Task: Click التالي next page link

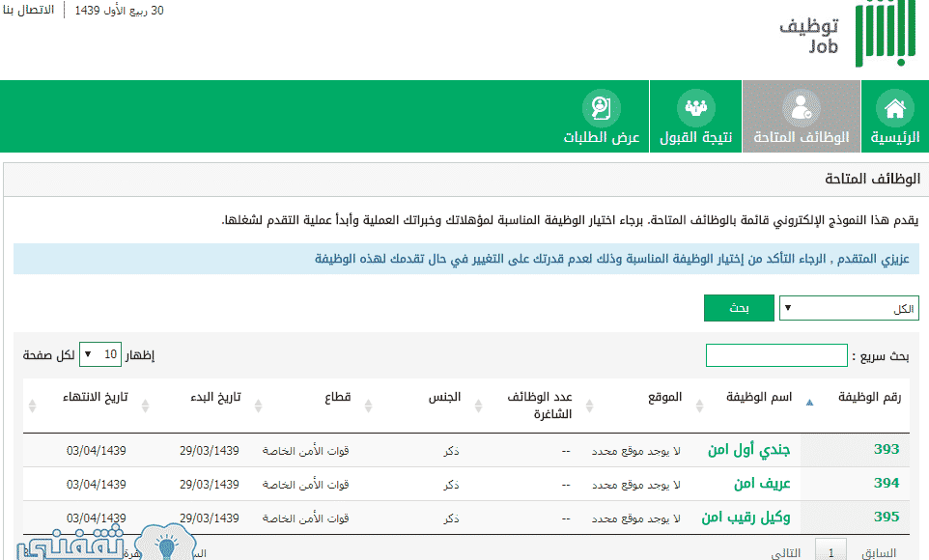Action: point(786,553)
